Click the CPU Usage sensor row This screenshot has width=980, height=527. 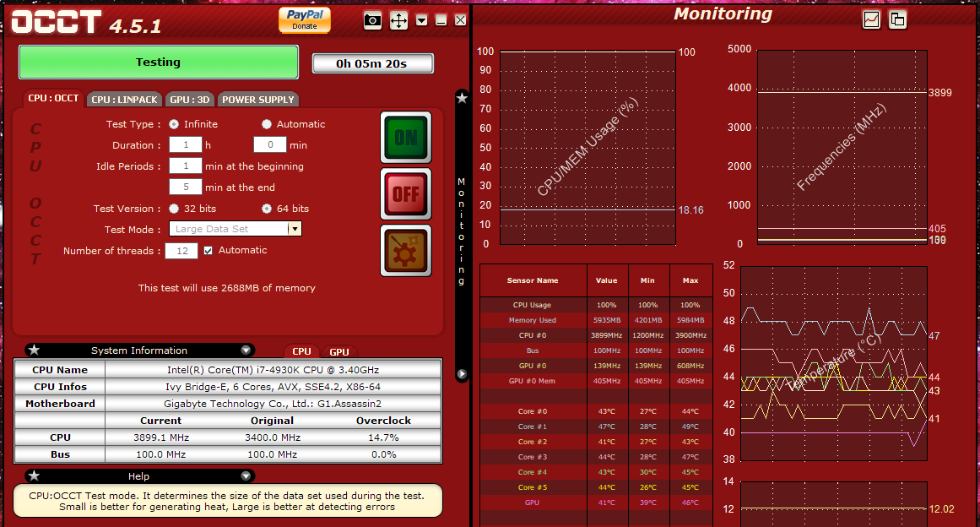click(x=596, y=305)
